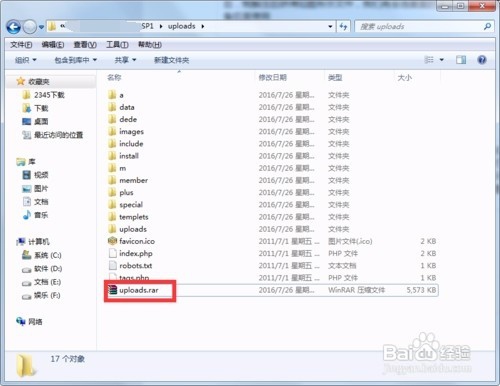This screenshot has height=386, width=500.
Task: Select the images folder icon
Action: tap(112, 131)
